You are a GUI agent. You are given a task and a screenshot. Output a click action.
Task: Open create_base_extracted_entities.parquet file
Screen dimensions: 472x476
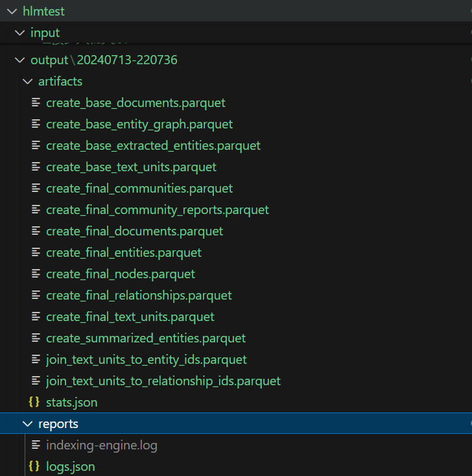(153, 146)
